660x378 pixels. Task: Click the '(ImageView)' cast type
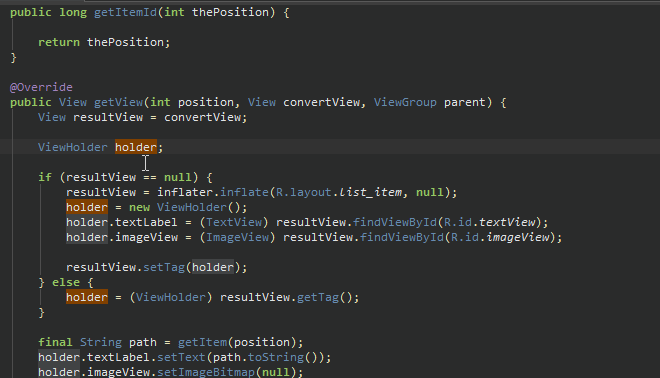tap(237, 237)
